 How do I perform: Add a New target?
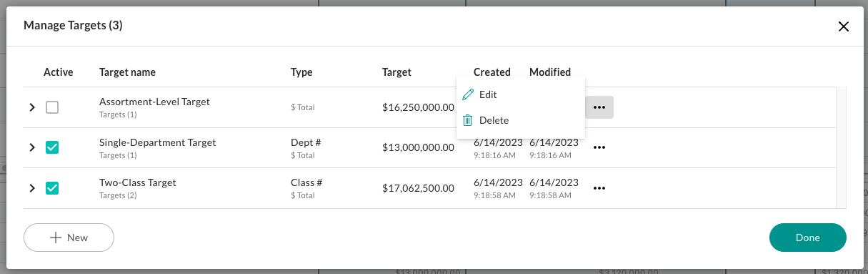(69, 238)
